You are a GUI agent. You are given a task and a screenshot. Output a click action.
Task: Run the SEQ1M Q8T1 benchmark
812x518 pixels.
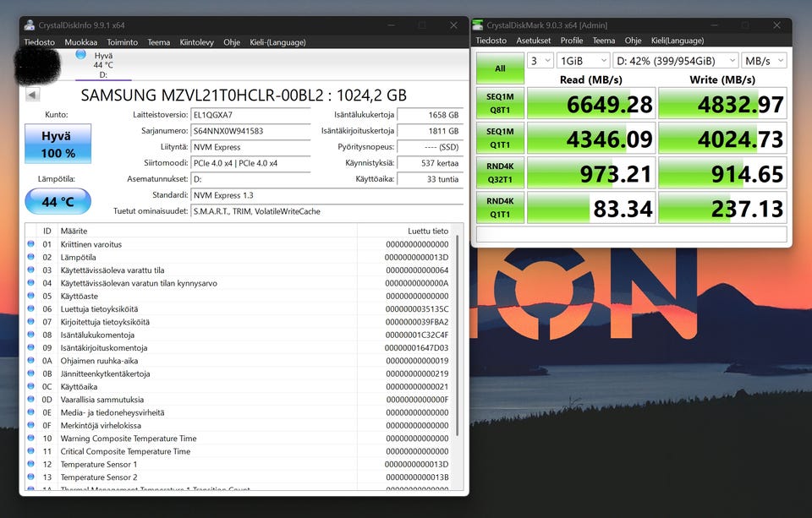pos(500,103)
